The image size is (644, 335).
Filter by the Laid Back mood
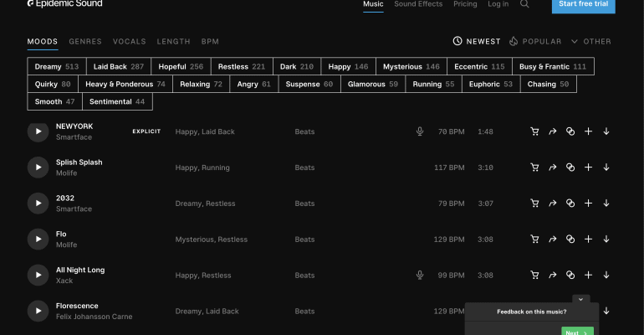(x=119, y=67)
